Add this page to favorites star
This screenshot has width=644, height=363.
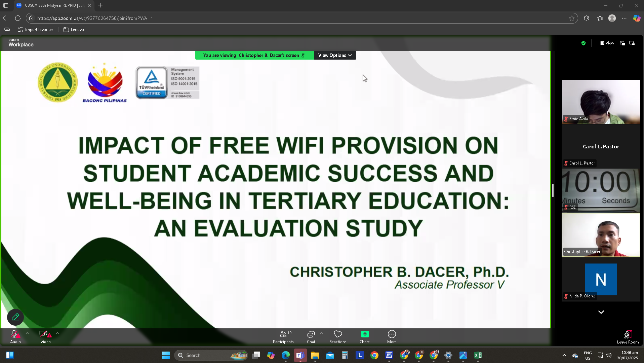pyautogui.click(x=572, y=18)
